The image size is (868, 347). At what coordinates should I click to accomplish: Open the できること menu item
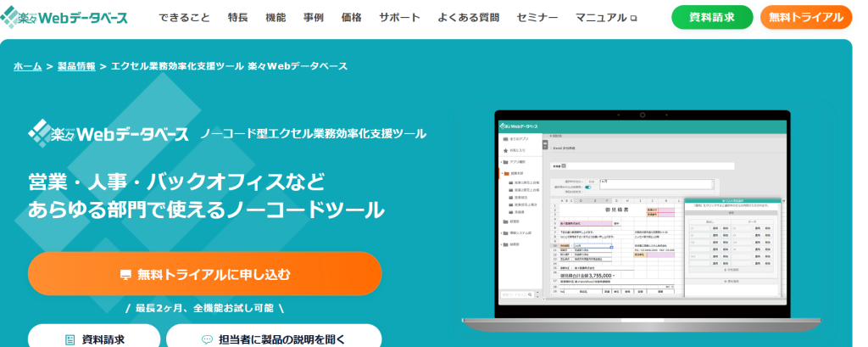tap(184, 18)
